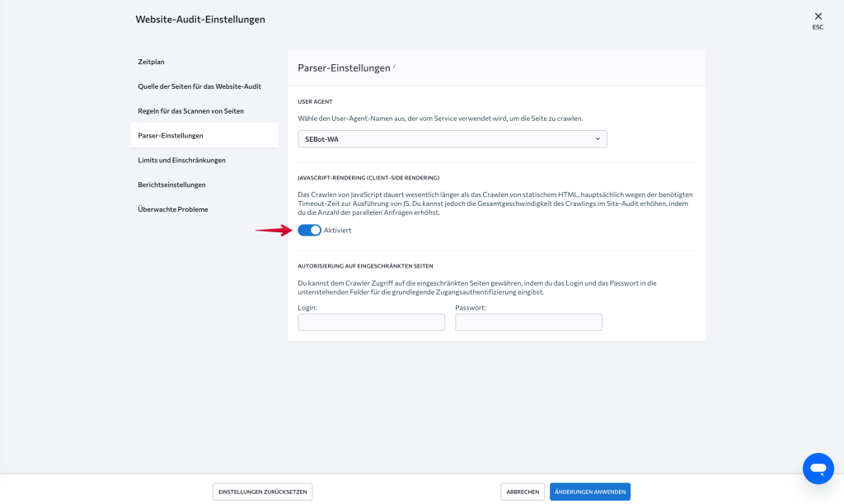Image resolution: width=844 pixels, height=504 pixels.
Task: Click the Passwort input field
Action: [528, 321]
